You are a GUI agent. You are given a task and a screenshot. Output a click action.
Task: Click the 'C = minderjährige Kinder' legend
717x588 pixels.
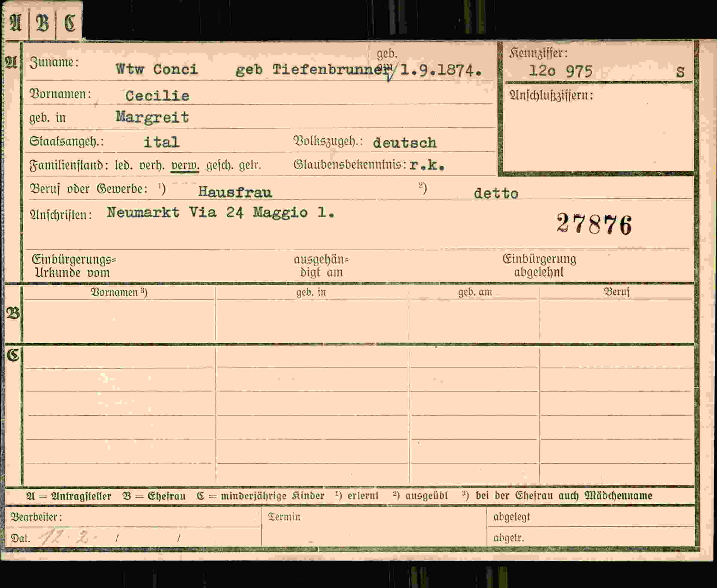coord(260,496)
